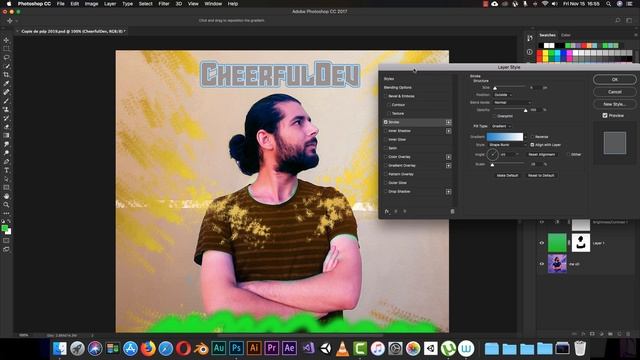Click the gradient Angle dial
The width and height of the screenshot is (640, 360).
coord(492,154)
